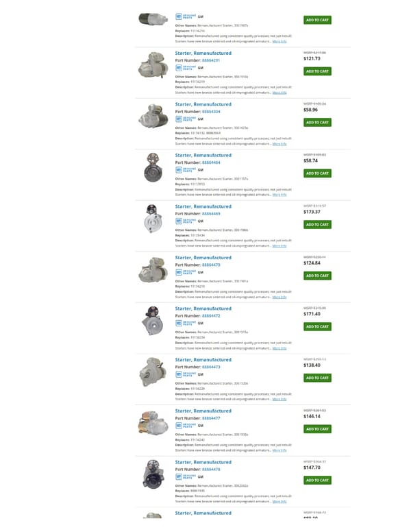Viewport: 411px width, 532px height.
Task: Click GM Genuine Parts logo for $58.74 starter
Action: coord(186,170)
